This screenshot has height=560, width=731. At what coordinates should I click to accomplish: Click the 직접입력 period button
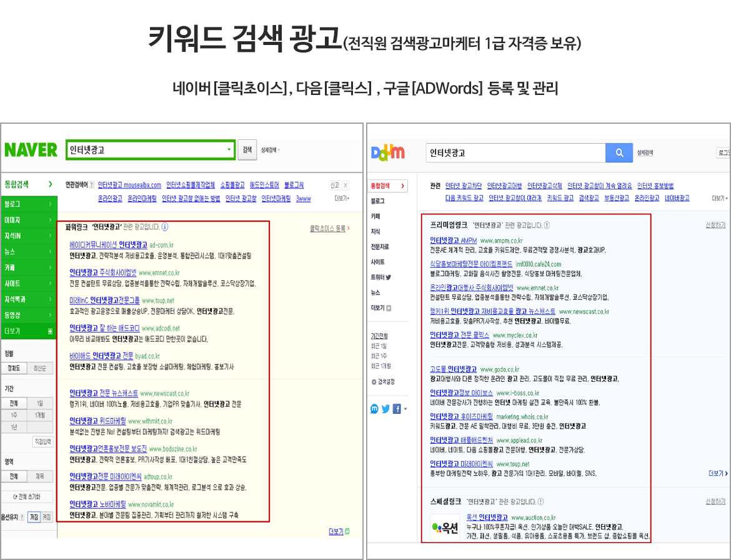point(42,442)
